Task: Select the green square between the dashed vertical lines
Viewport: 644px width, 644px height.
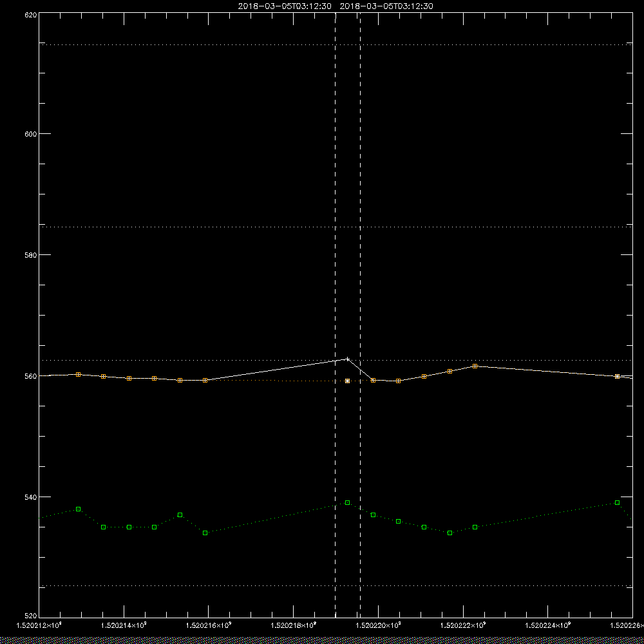Action: 348,503
